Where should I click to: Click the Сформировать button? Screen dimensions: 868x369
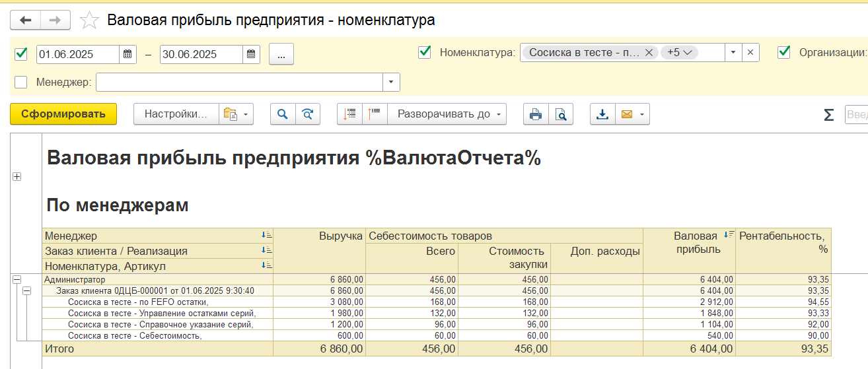(x=63, y=114)
